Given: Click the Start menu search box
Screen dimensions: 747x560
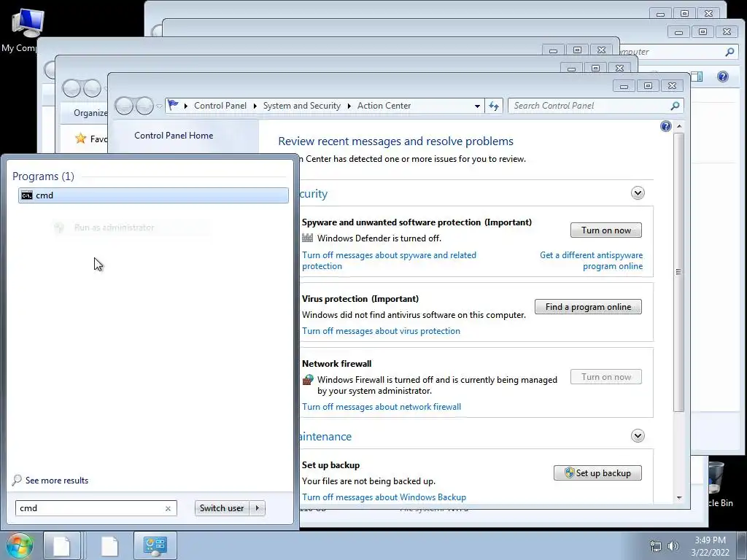Looking at the screenshot, I should click(x=90, y=508).
